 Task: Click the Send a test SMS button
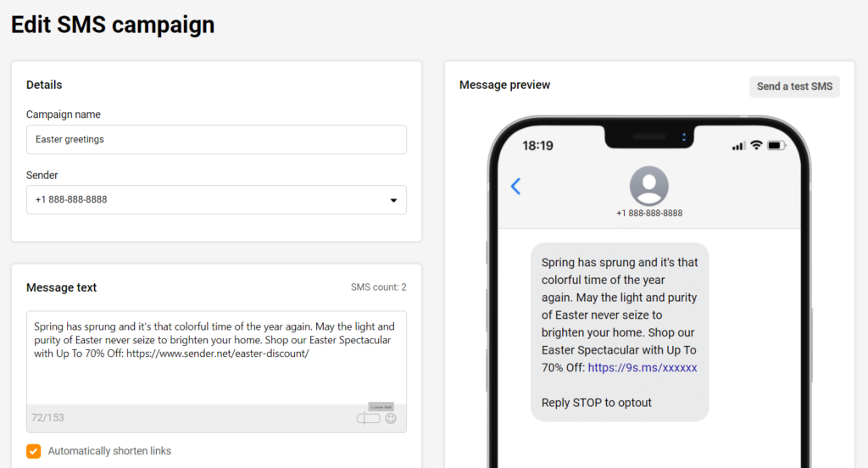pos(794,86)
